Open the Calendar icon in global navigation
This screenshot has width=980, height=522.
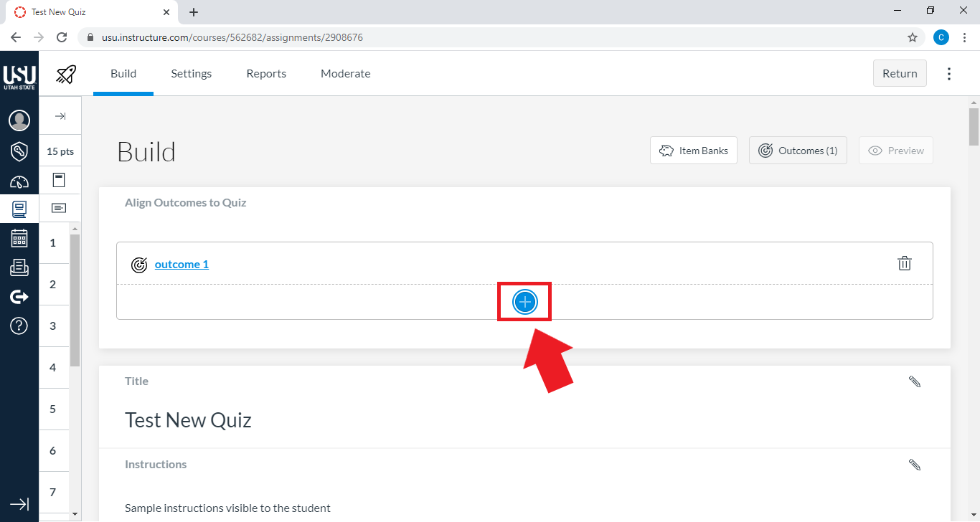click(x=19, y=237)
